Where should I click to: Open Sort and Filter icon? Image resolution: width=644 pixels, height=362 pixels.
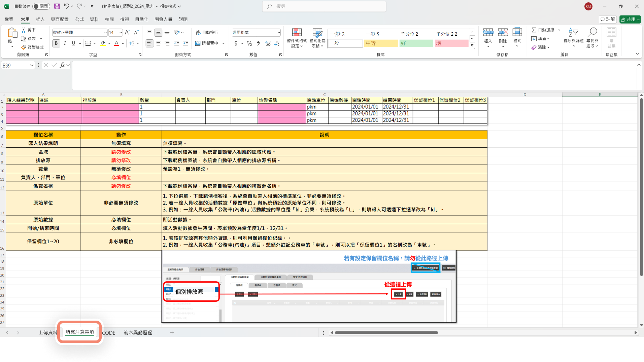click(x=573, y=32)
